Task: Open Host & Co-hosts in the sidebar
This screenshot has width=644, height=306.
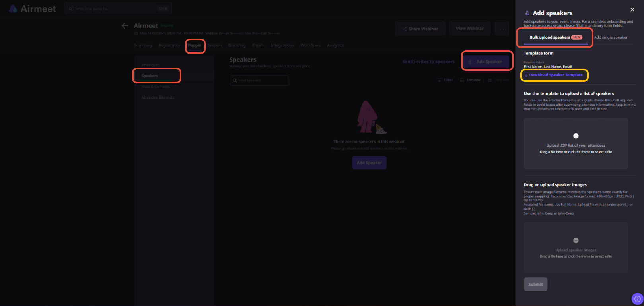Action: point(156,87)
